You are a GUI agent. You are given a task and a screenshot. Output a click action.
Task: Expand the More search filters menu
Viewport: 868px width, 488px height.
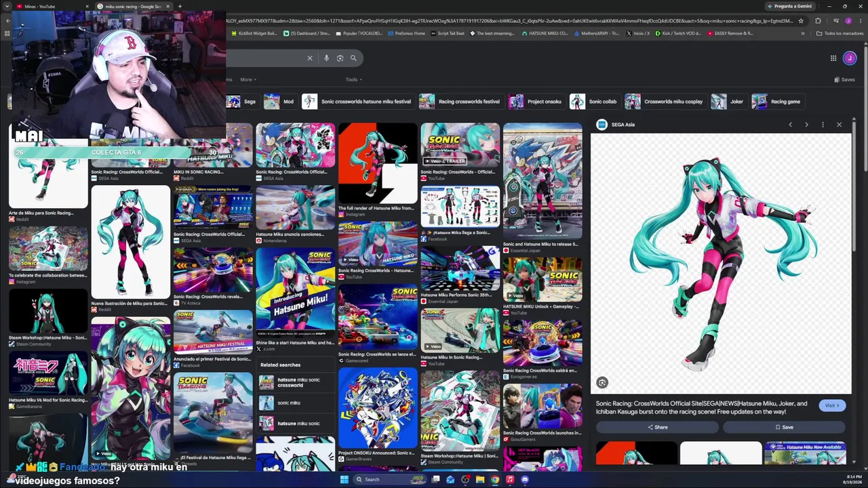tap(248, 80)
